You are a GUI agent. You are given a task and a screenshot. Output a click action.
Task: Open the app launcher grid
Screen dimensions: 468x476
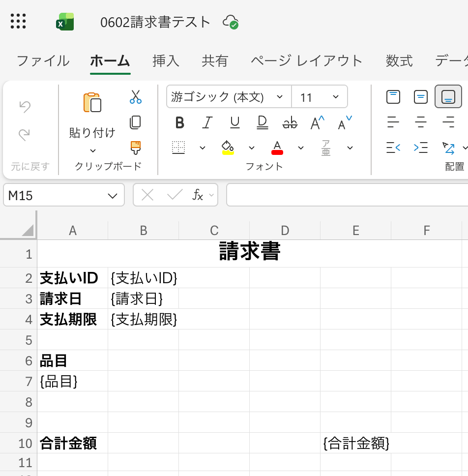pyautogui.click(x=18, y=21)
